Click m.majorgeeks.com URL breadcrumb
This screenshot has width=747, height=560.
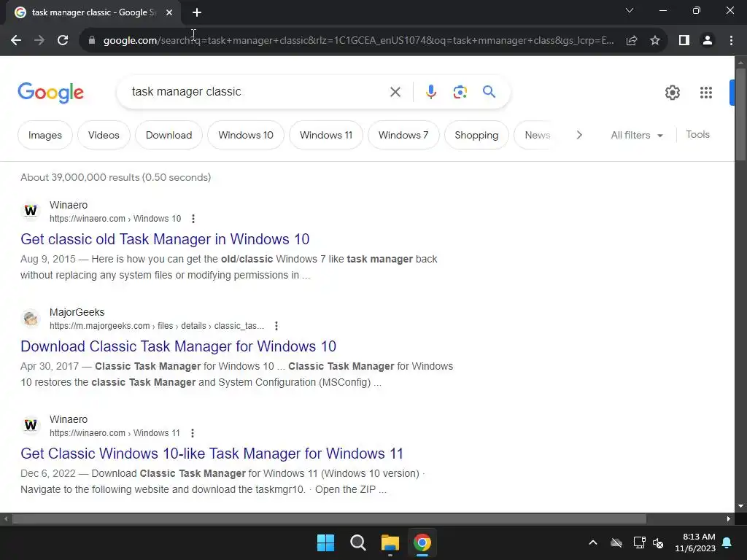[157, 326]
